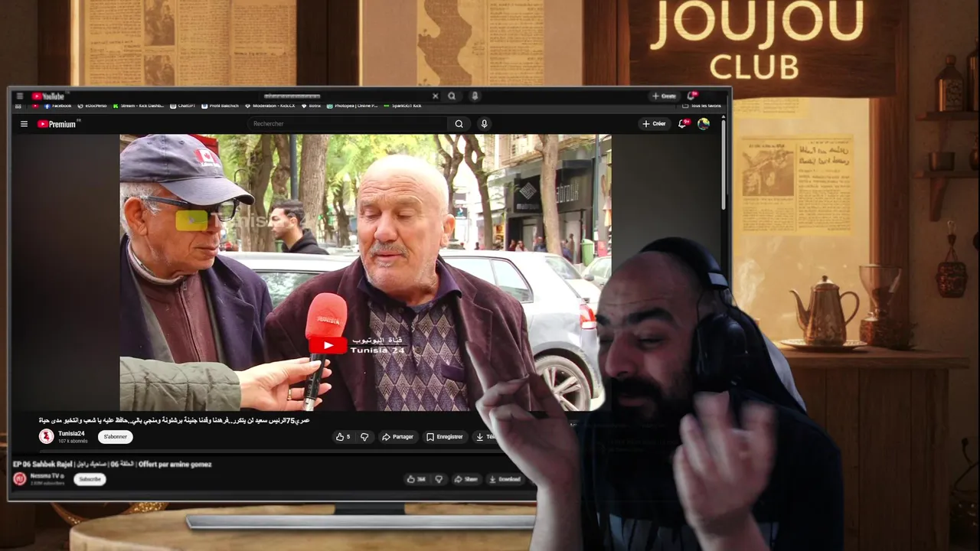Viewport: 980px width, 551px height.
Task: Like the Tunisia24 video with 5 likes
Action: [x=342, y=437]
